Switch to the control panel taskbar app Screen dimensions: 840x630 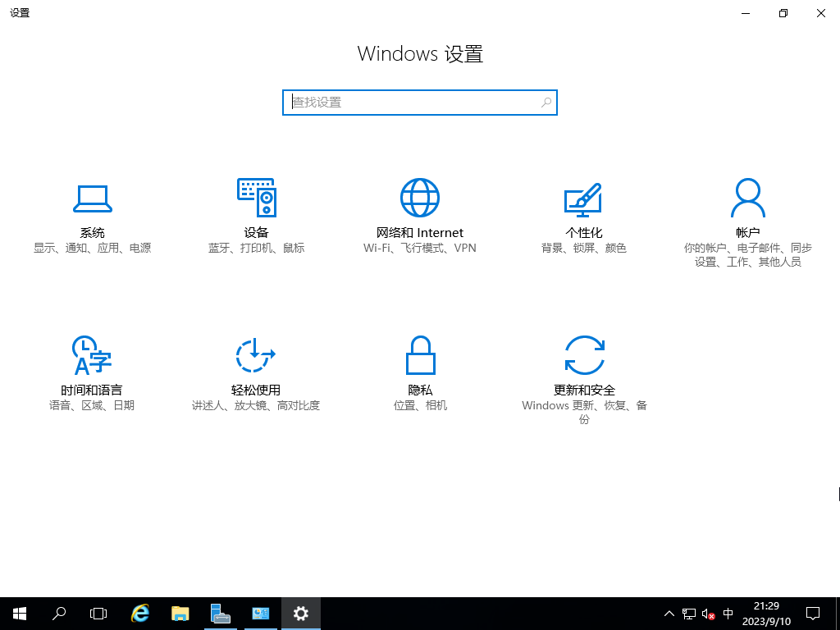261,614
